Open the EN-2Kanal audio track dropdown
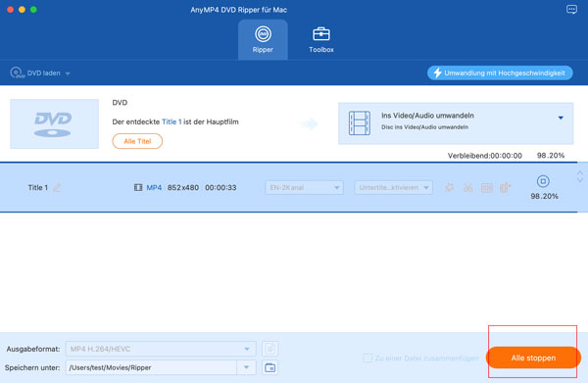The image size is (588, 383). (x=304, y=187)
